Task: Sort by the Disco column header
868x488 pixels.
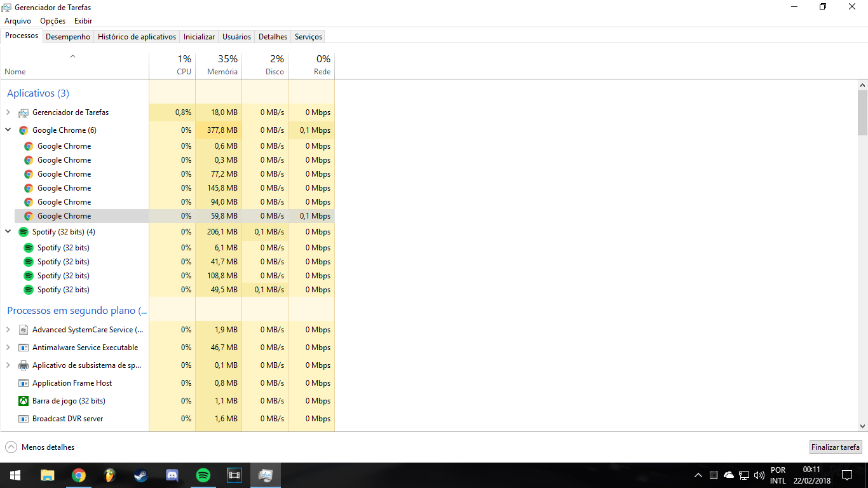Action: coord(265,65)
